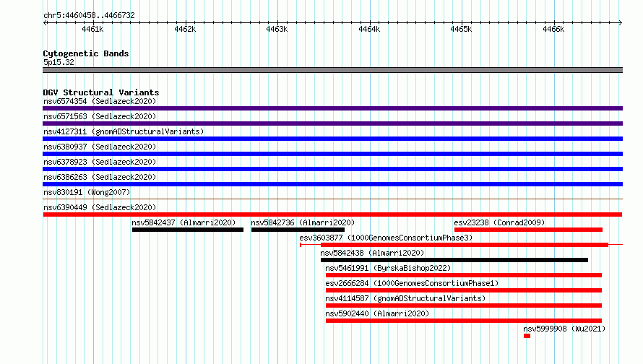Click the Cytogenetic Bands track title
643x364 pixels.
point(86,53)
